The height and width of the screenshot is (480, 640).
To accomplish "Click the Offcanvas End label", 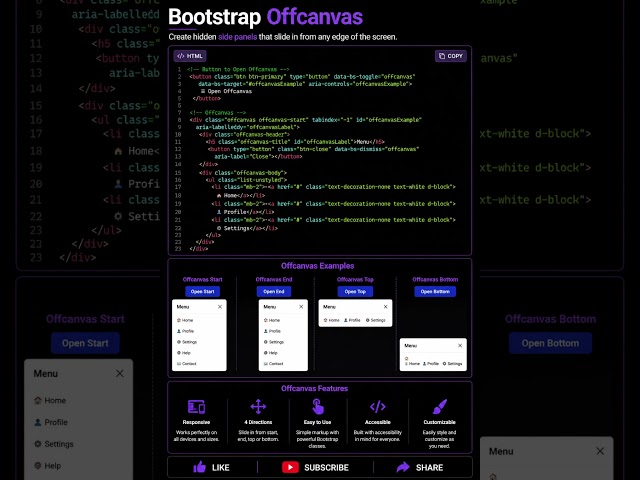I will (274, 279).
